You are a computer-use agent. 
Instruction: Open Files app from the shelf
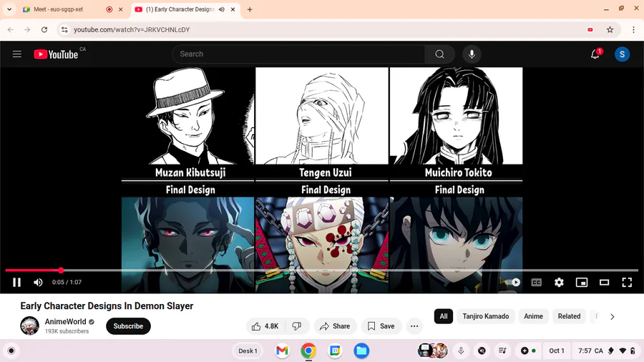coord(361,351)
